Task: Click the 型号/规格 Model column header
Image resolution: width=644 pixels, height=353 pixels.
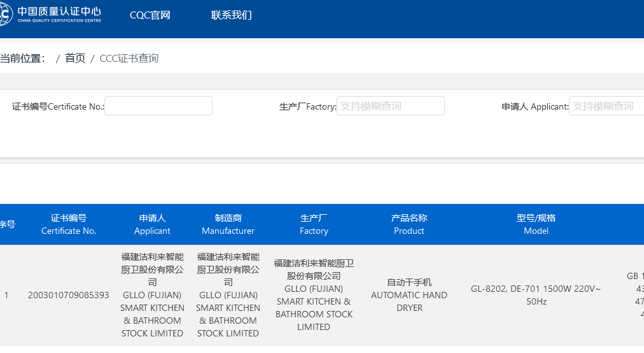Action: coord(536,224)
